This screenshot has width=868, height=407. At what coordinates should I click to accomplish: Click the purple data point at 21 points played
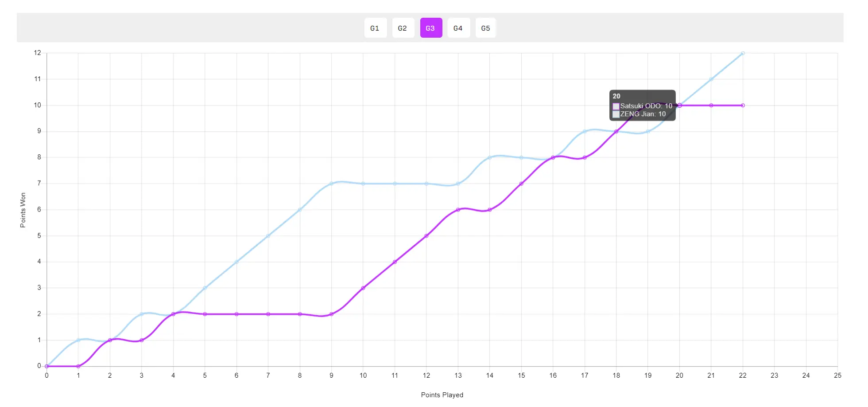click(711, 106)
